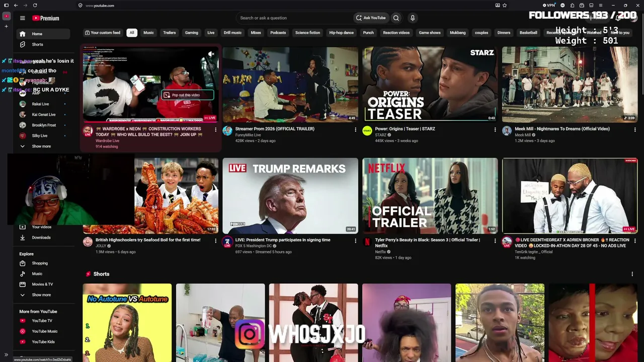The height and width of the screenshot is (362, 644).
Task: Open Shorts from the sidebar
Action: click(x=44, y=44)
